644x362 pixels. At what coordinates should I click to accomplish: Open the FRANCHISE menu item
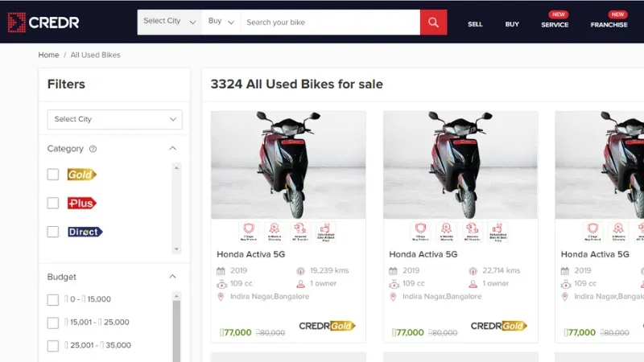609,25
